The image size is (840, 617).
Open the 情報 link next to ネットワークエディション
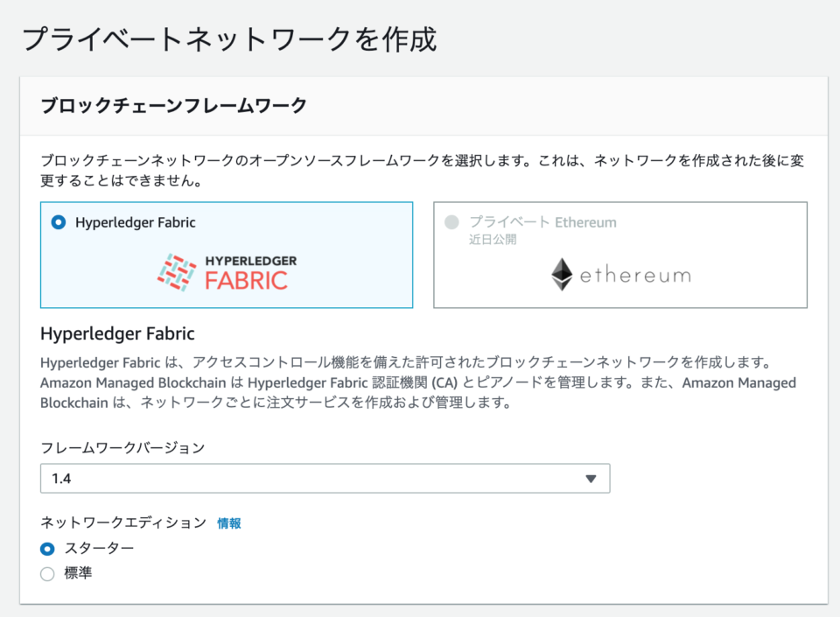229,523
